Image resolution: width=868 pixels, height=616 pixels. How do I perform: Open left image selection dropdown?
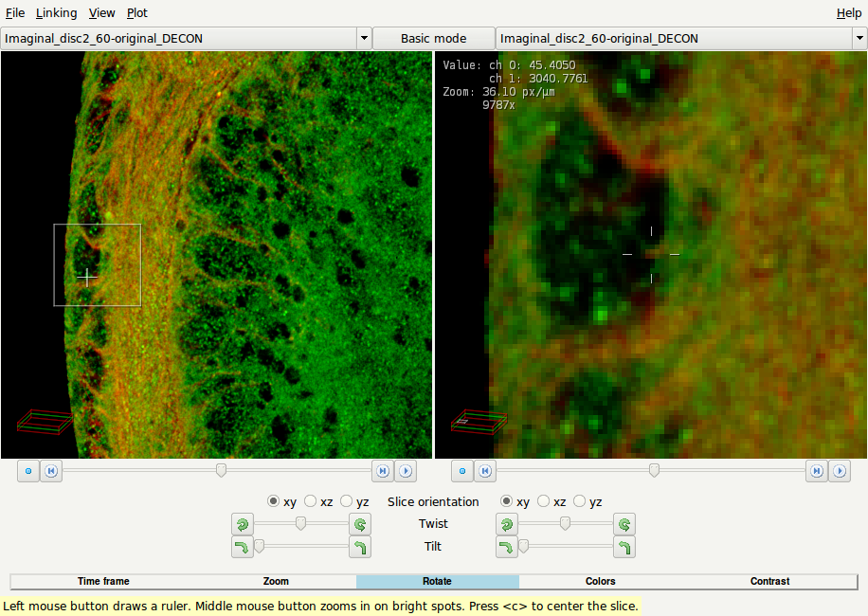tap(364, 38)
